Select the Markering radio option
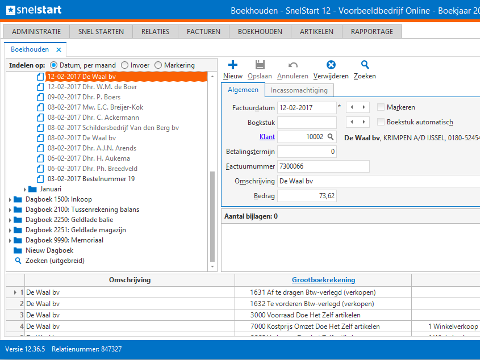 click(x=158, y=65)
